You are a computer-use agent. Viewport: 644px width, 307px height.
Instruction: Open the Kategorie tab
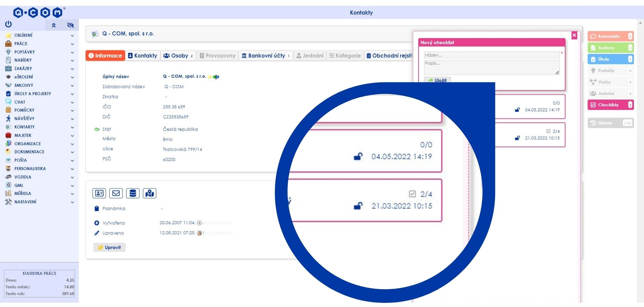345,56
